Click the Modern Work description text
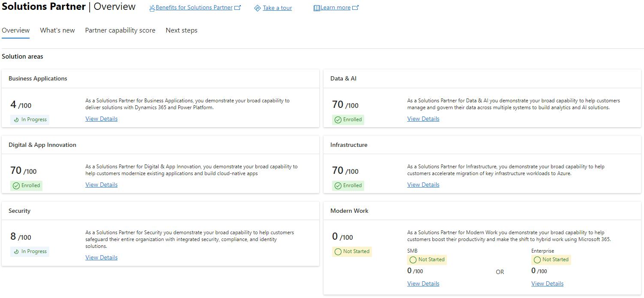The image size is (644, 298). click(509, 236)
